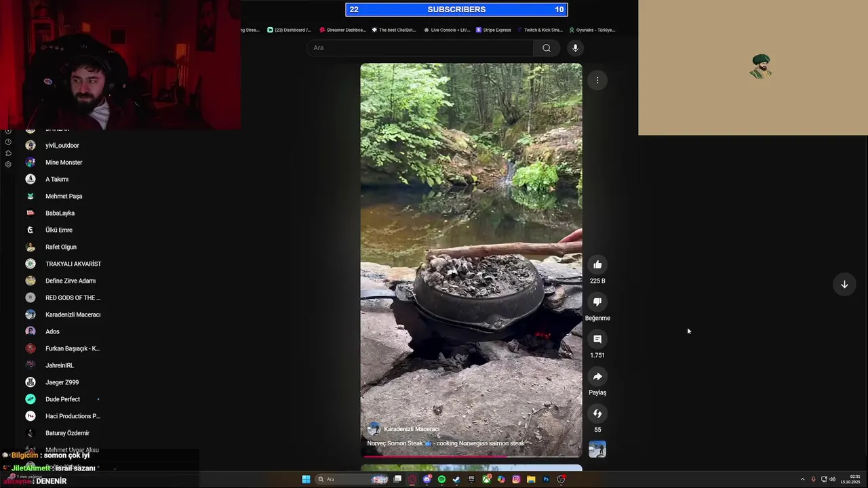Select RED GODS OF THE channel
868x488 pixels.
coord(73,298)
